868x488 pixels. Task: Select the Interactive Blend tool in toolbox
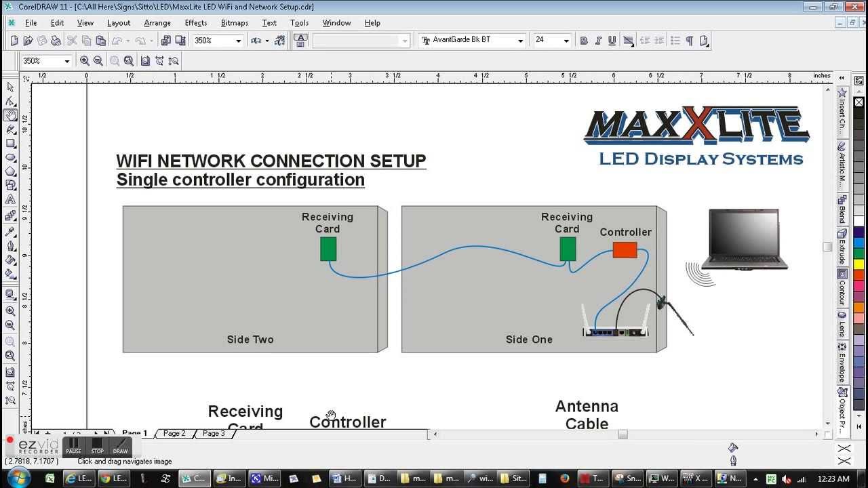(x=10, y=216)
